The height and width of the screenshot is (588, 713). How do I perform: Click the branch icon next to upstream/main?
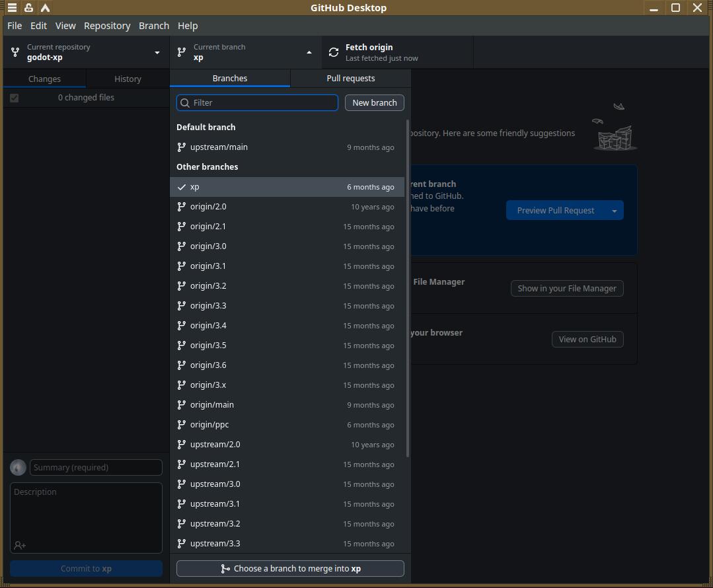[182, 147]
